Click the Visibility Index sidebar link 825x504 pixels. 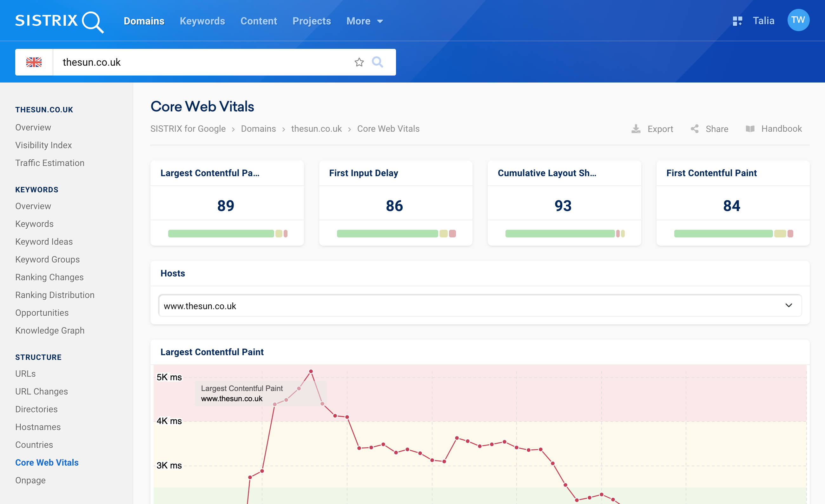coord(43,145)
